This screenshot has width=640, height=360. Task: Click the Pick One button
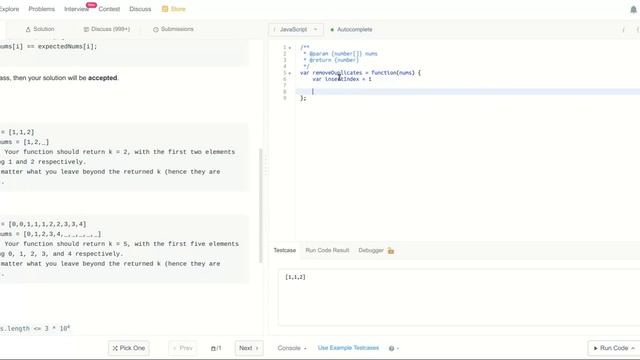click(129, 348)
